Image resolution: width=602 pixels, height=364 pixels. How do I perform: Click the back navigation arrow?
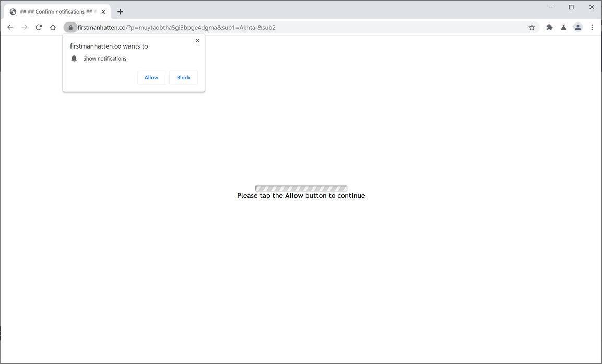pos(10,27)
